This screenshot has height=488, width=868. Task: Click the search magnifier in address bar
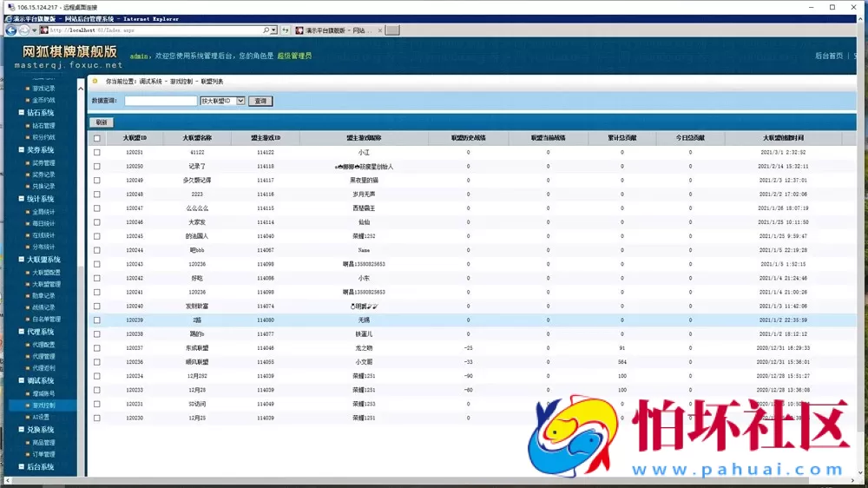click(x=266, y=30)
